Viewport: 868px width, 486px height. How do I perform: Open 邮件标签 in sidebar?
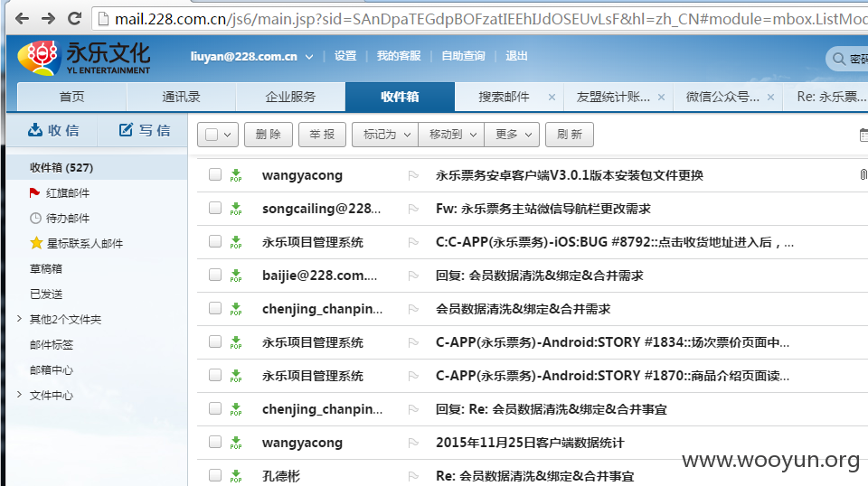[x=52, y=344]
